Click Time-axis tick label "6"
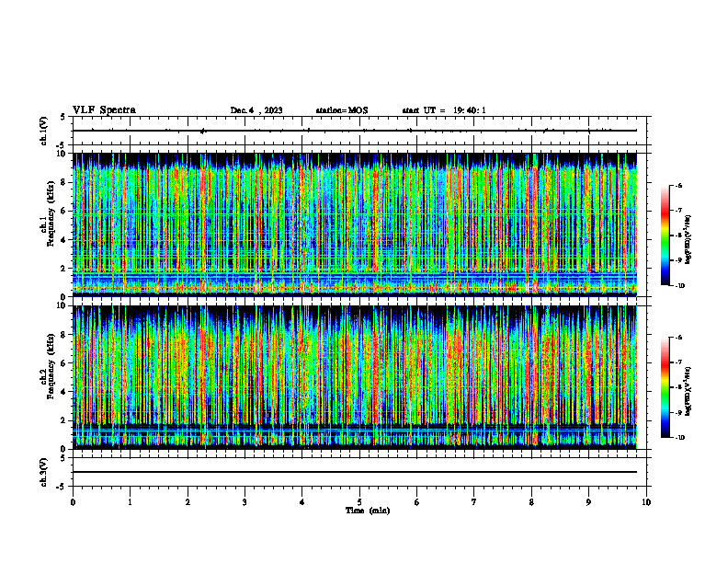This screenshot has width=728, height=563. coord(416,502)
